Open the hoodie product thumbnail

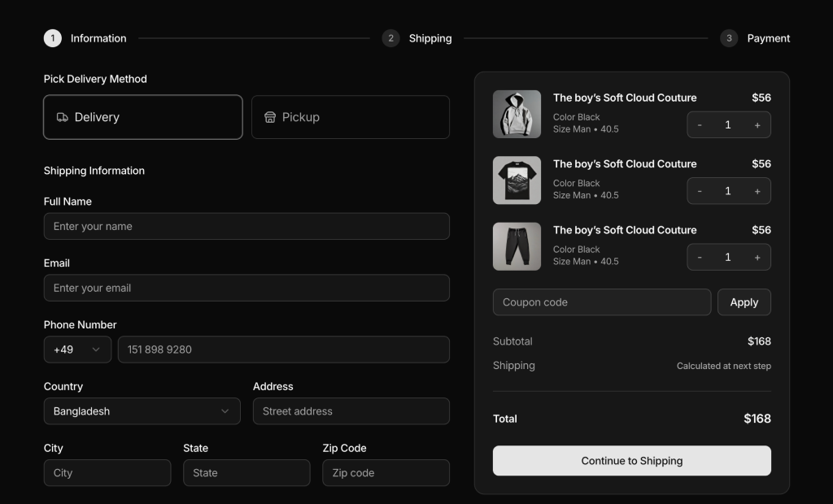517,114
